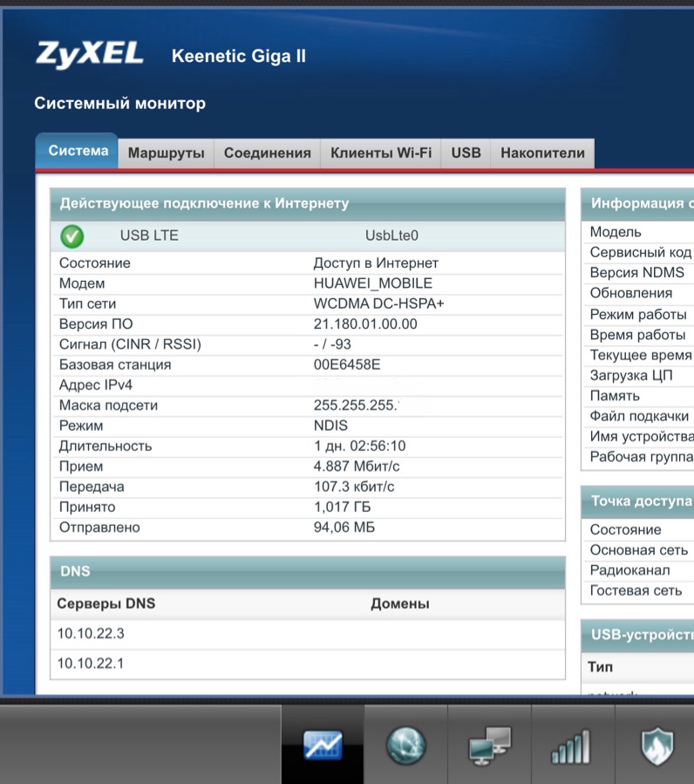Click the Режим работы row label
Image resolution: width=694 pixels, height=784 pixels.
pos(638,315)
